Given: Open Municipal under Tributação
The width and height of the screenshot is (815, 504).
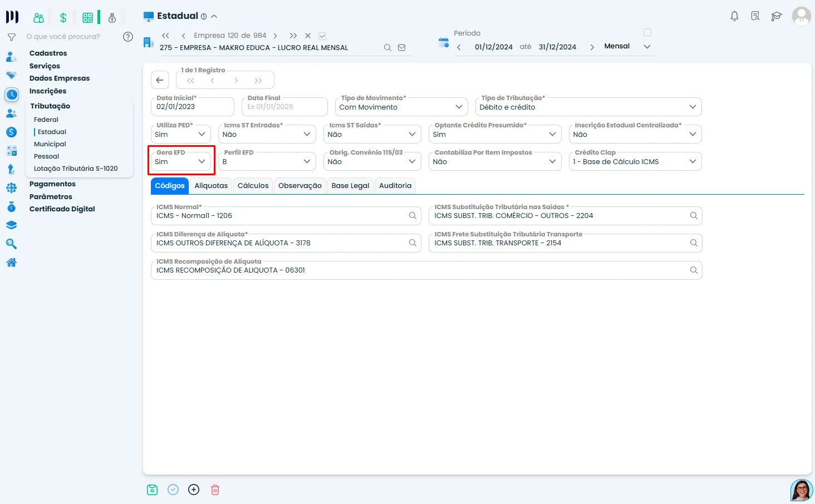Looking at the screenshot, I should point(50,144).
